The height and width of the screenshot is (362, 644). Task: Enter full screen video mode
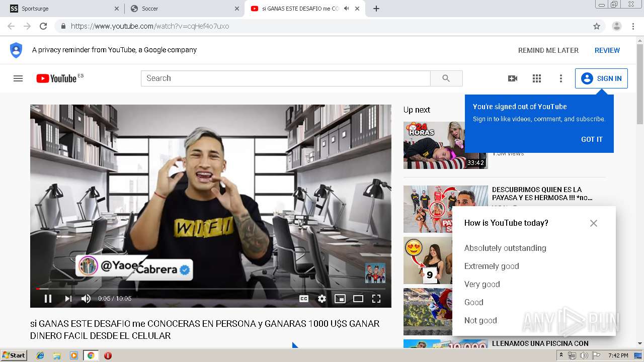point(376,299)
